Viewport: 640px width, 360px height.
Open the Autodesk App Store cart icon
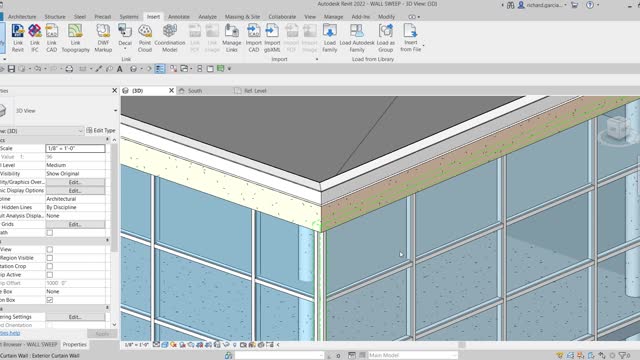[x=574, y=5]
